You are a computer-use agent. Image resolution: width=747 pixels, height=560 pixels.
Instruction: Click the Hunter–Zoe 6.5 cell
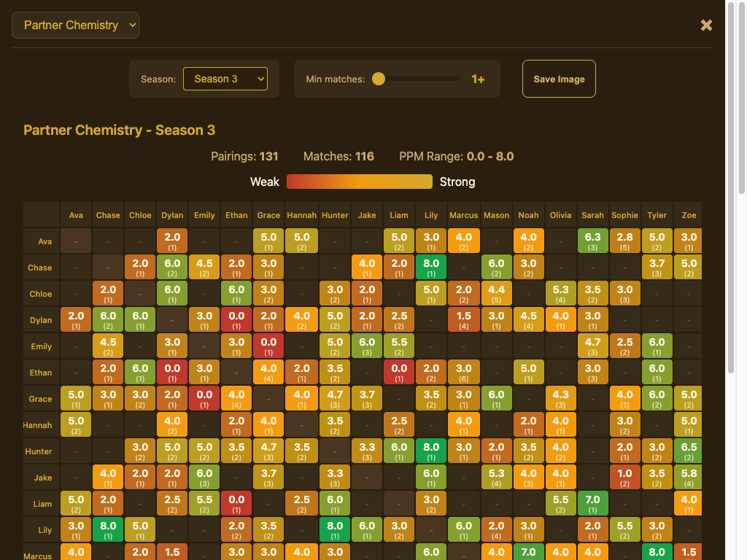(x=689, y=451)
